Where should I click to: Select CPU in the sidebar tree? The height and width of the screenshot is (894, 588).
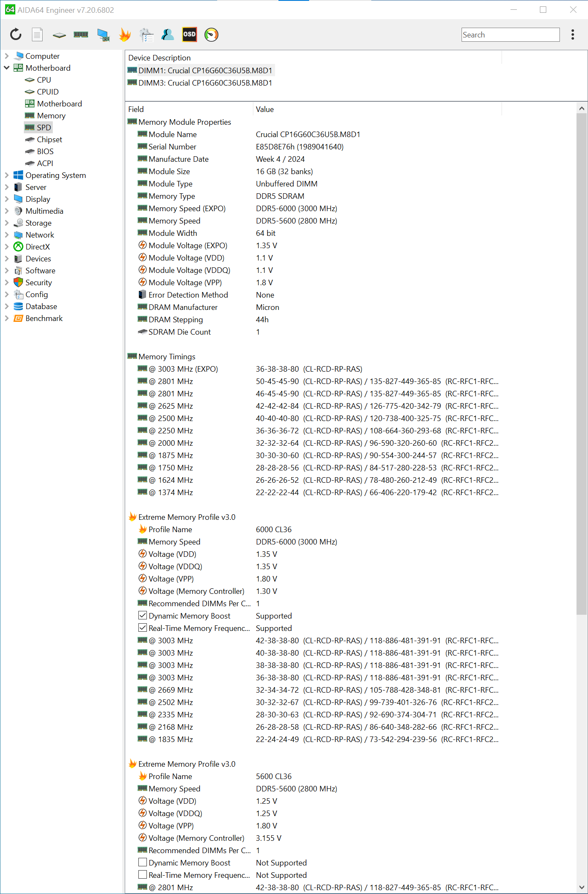44,80
